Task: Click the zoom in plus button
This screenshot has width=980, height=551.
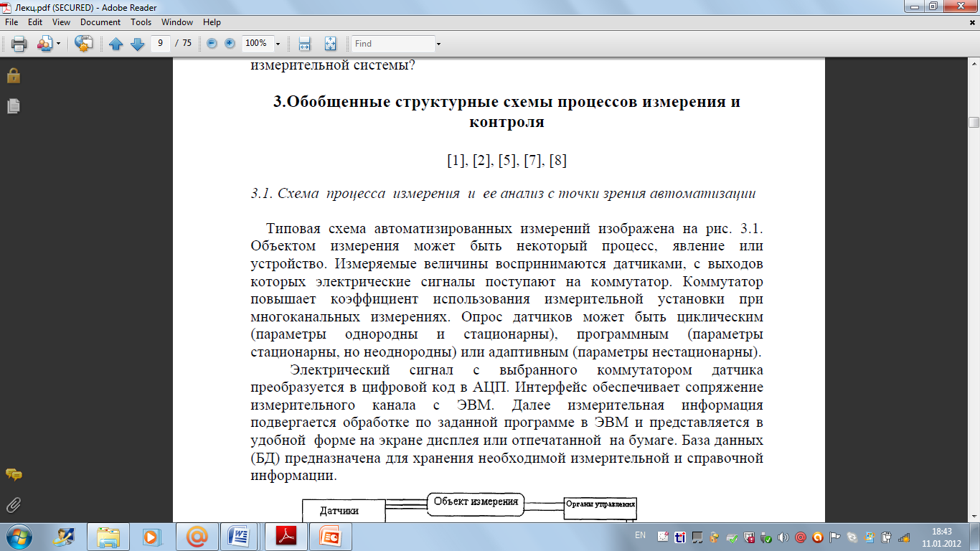Action: coord(230,43)
